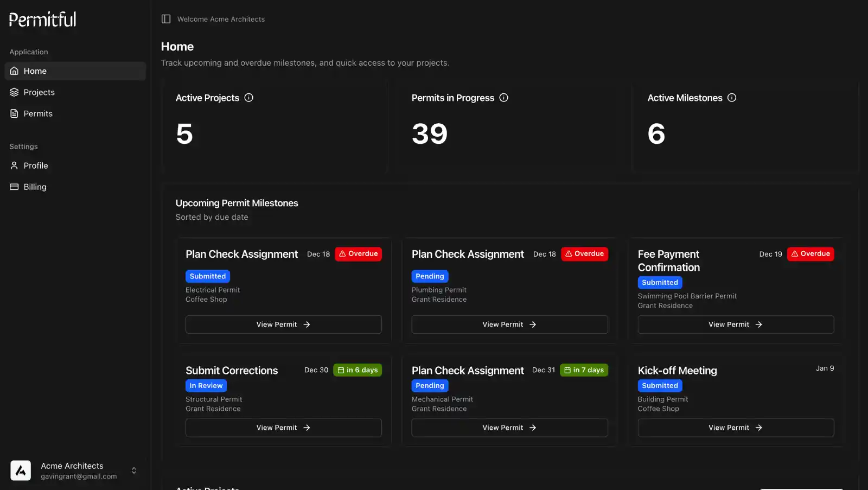Toggle the sidebar panel icon
868x490 pixels.
[x=166, y=19]
